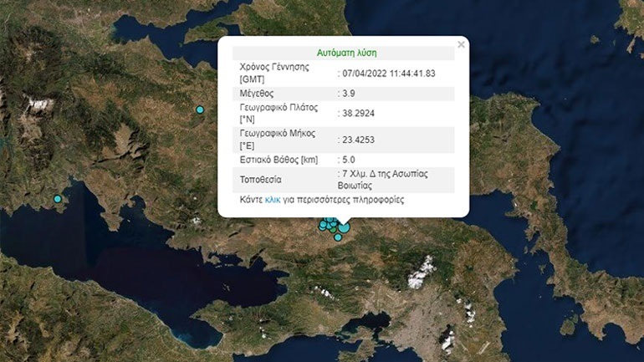644x362 pixels.
Task: Click the focal depth value 5.0
Action: (x=348, y=160)
